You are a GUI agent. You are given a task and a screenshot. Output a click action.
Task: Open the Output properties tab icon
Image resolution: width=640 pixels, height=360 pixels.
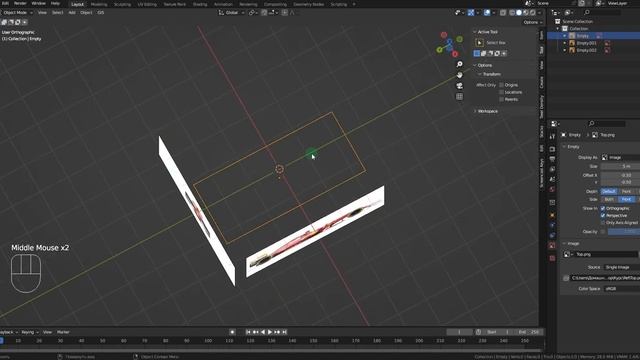pyautogui.click(x=552, y=159)
